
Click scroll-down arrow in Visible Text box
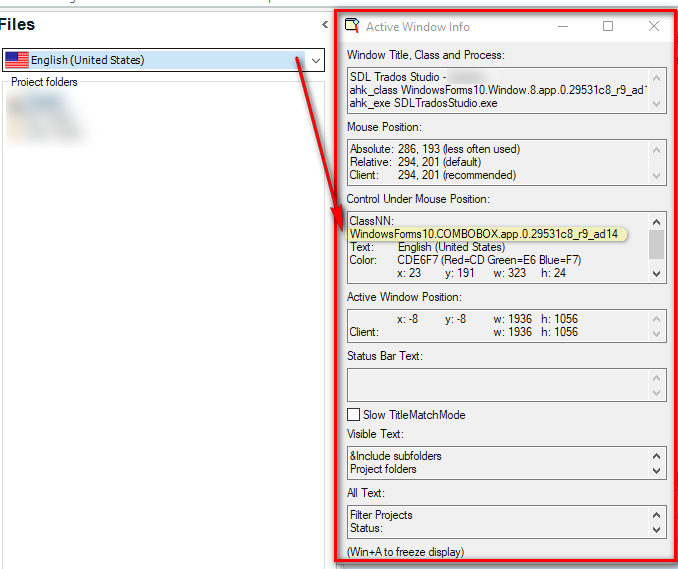pos(657,470)
